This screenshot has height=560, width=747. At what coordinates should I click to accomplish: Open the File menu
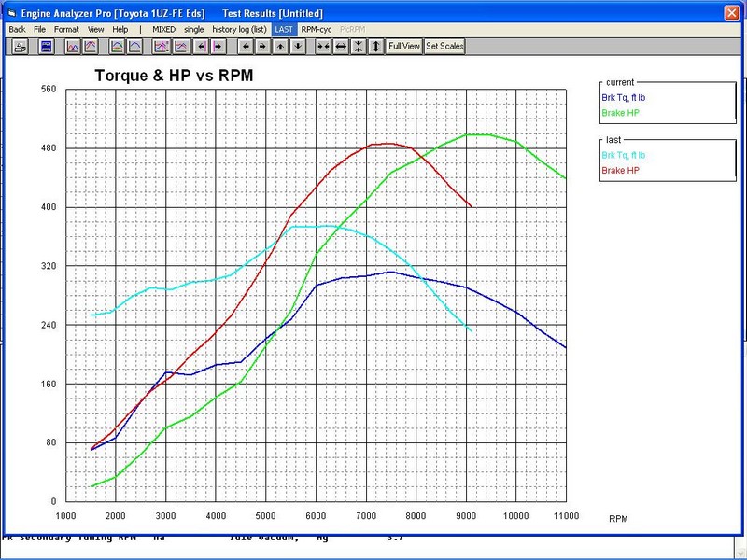(39, 30)
